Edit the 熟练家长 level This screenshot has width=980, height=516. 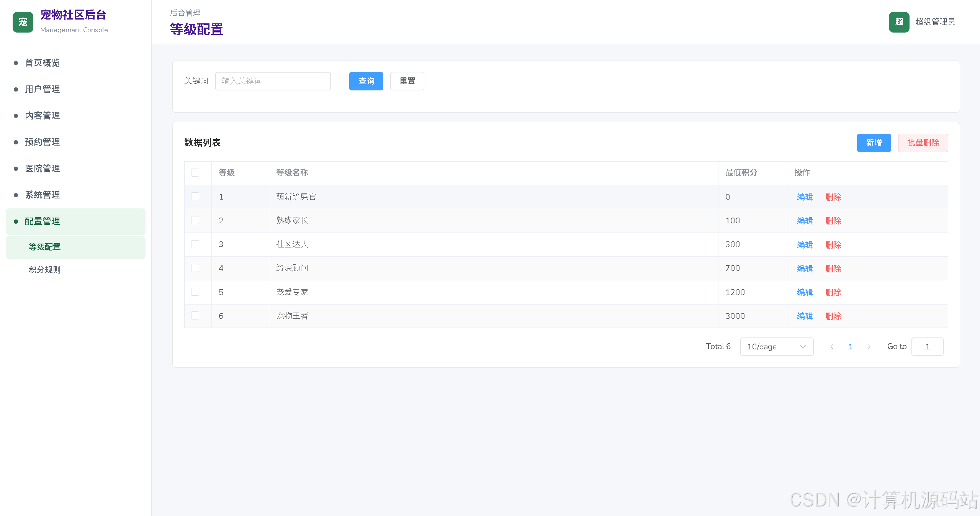coord(805,221)
